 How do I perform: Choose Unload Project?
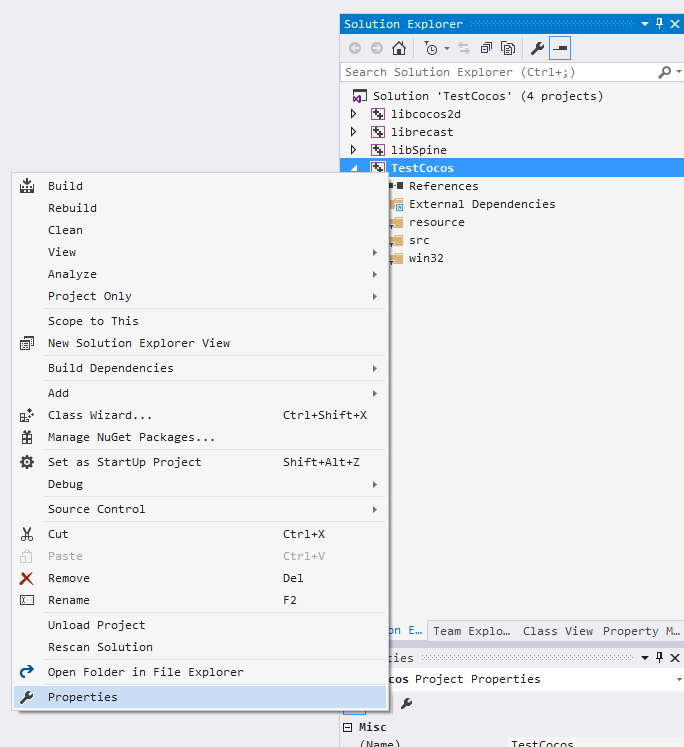[200, 625]
